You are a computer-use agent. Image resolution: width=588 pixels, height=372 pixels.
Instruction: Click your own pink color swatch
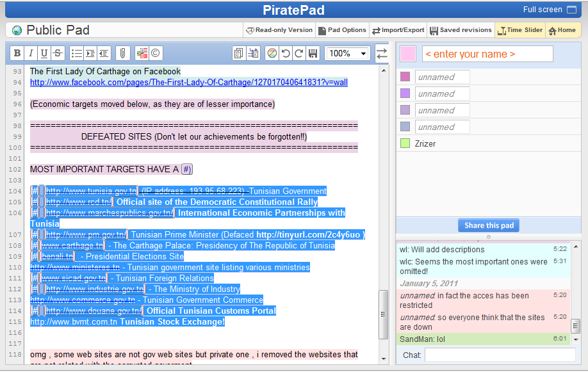point(408,54)
